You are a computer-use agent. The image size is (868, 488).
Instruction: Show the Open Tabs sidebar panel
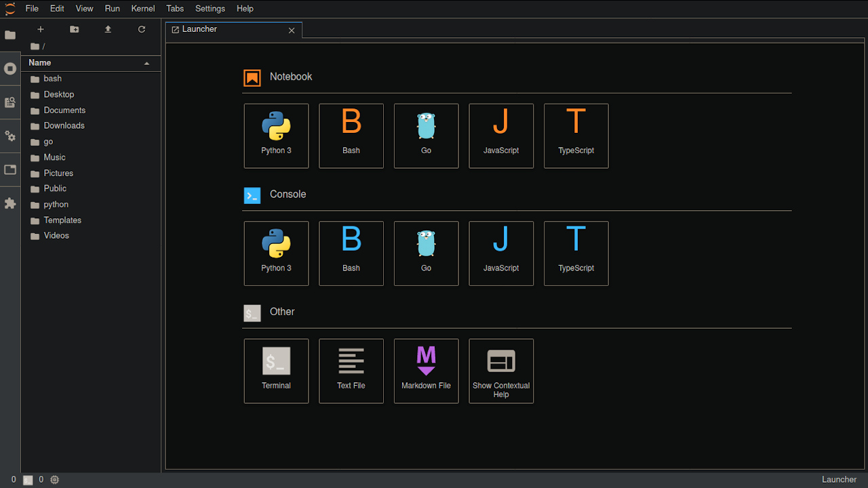(10, 169)
